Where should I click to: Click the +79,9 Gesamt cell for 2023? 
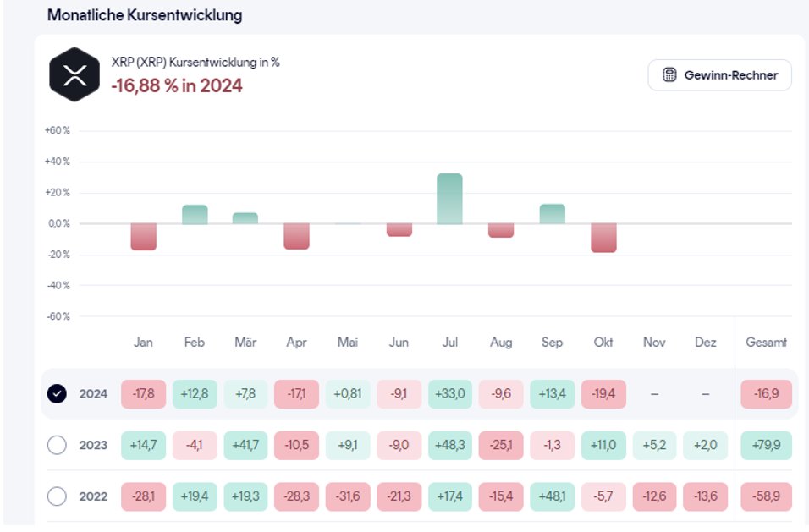[x=766, y=445]
